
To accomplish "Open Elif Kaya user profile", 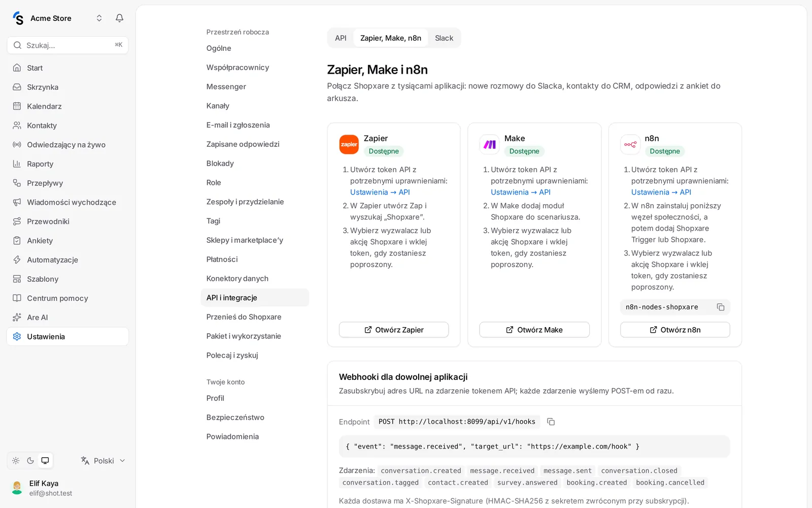I will 67,488.
